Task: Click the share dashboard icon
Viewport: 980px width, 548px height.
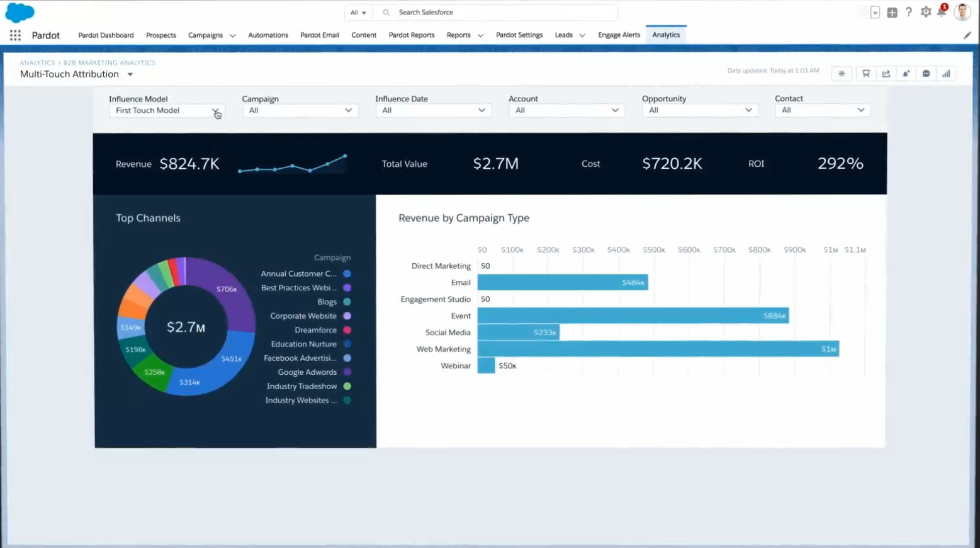Action: (886, 74)
